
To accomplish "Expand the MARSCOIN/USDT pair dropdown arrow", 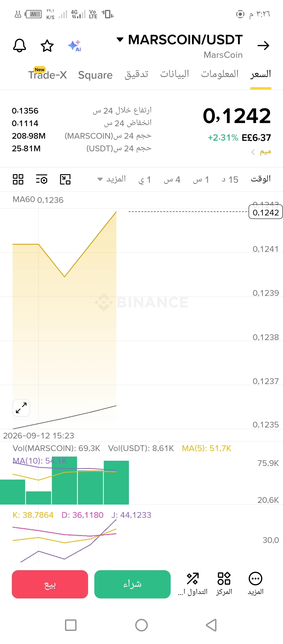I will click(120, 40).
